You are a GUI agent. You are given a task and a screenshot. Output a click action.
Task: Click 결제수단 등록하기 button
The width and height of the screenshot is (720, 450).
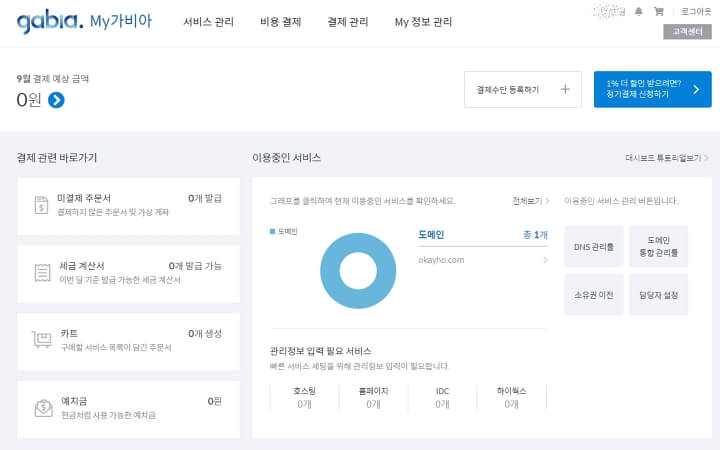[x=523, y=89]
